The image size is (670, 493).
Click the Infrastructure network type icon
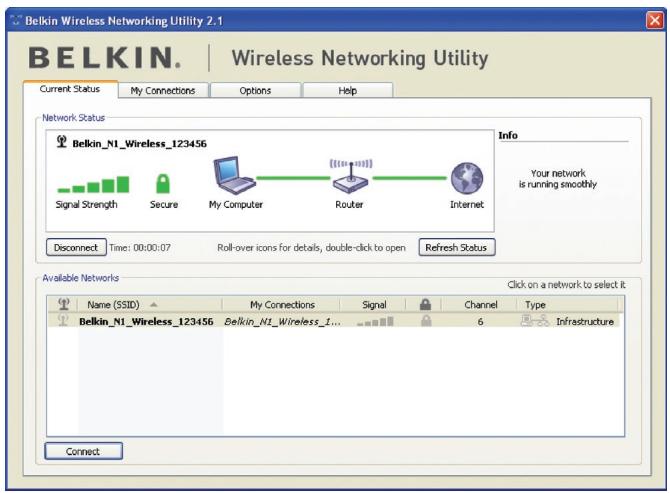pos(535,321)
